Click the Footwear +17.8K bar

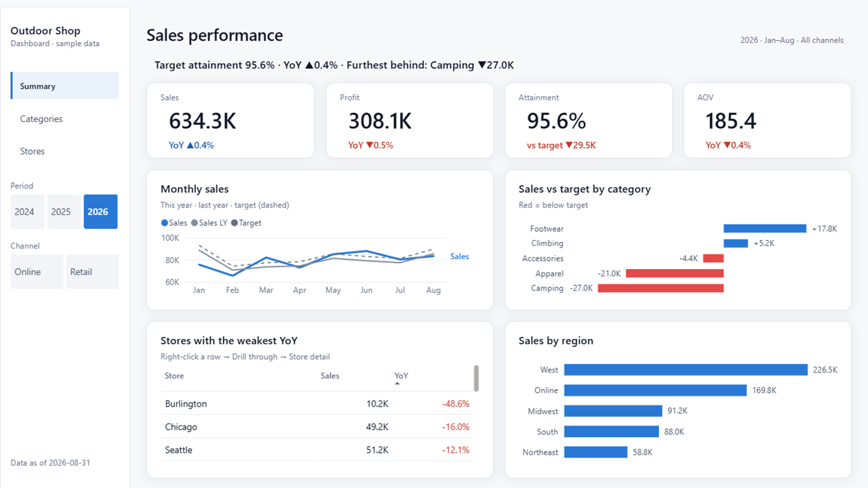tap(765, 228)
